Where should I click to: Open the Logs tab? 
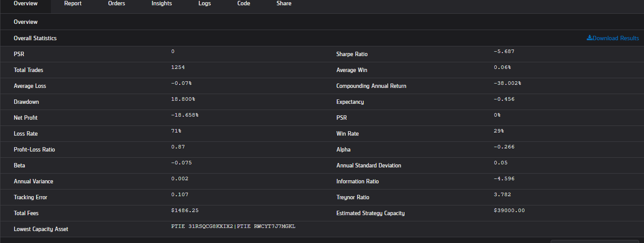(x=204, y=4)
